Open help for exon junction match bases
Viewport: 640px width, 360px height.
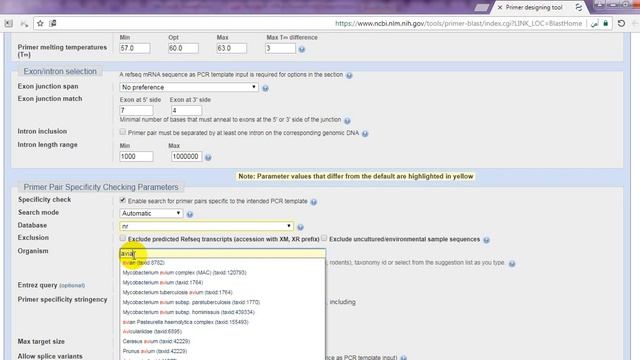(347, 120)
